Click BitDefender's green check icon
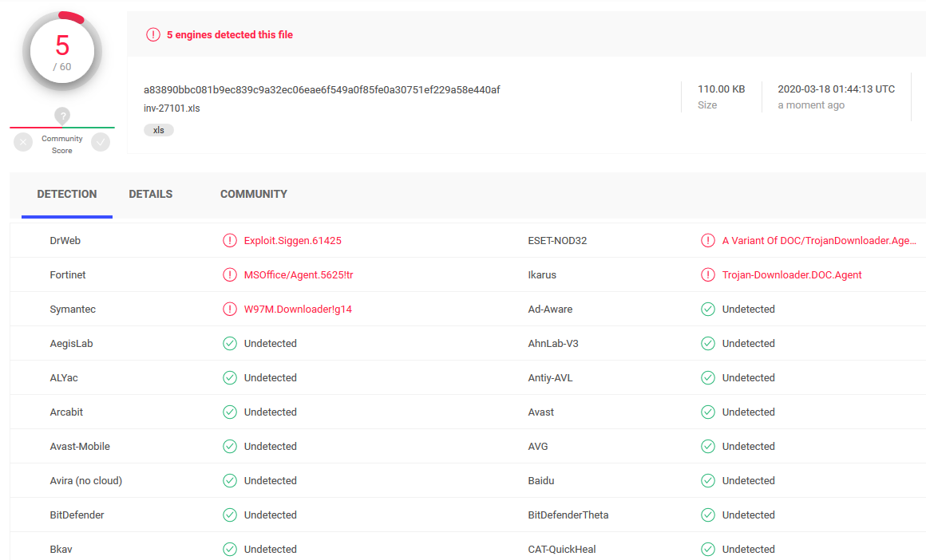Viewport: 926px width, 560px height. click(x=230, y=515)
